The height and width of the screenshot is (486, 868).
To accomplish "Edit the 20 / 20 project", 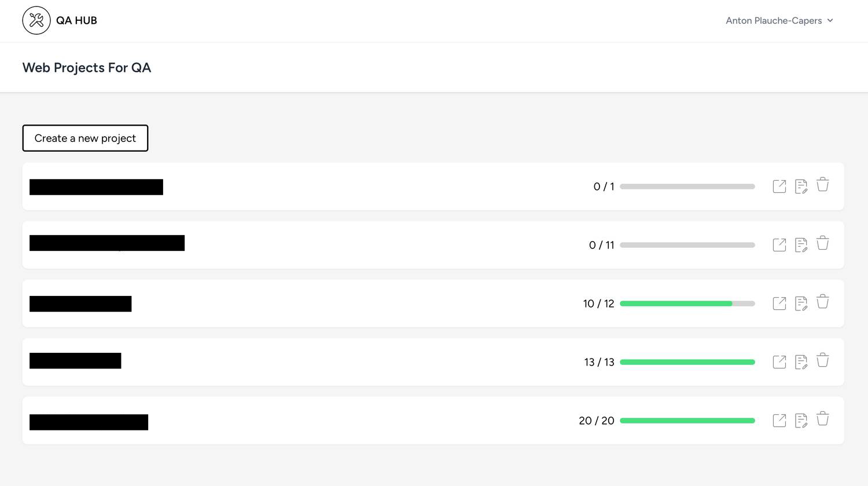I will (801, 421).
